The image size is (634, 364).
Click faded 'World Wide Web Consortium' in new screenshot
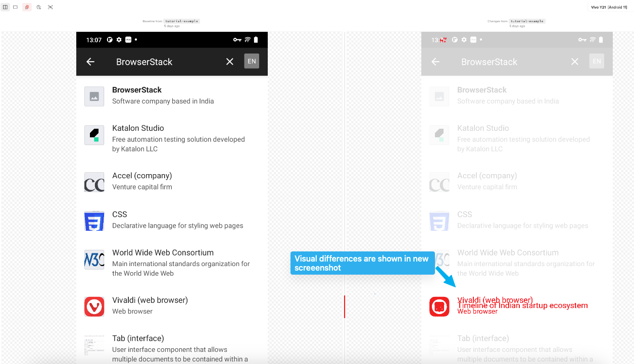point(508,252)
